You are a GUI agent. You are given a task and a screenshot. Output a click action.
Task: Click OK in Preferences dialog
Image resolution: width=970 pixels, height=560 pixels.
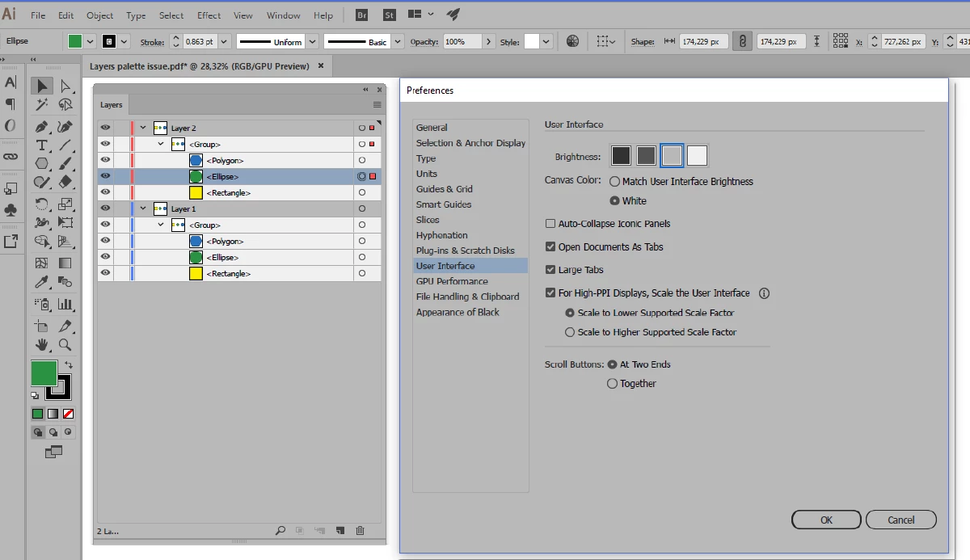[x=826, y=520]
